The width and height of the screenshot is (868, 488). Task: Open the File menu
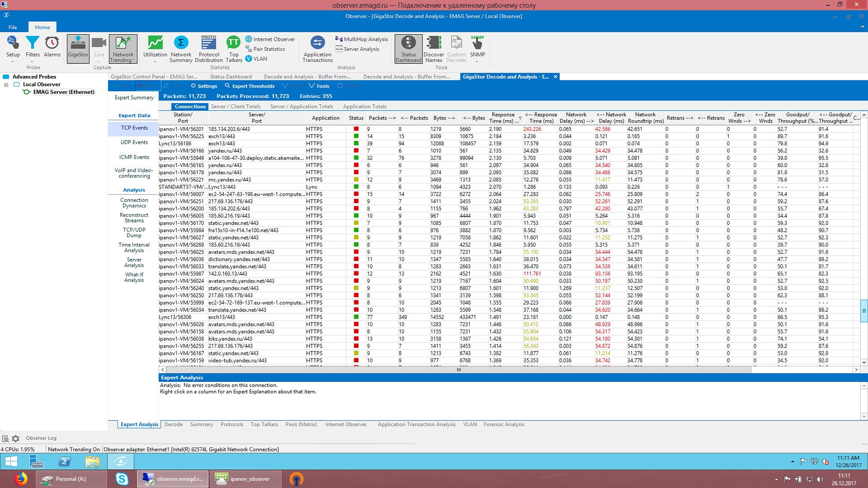point(13,27)
